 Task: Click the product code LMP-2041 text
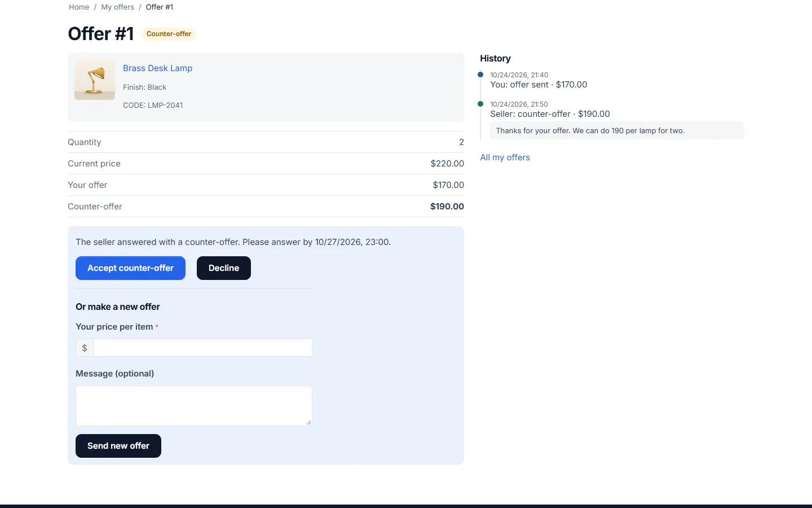(153, 105)
